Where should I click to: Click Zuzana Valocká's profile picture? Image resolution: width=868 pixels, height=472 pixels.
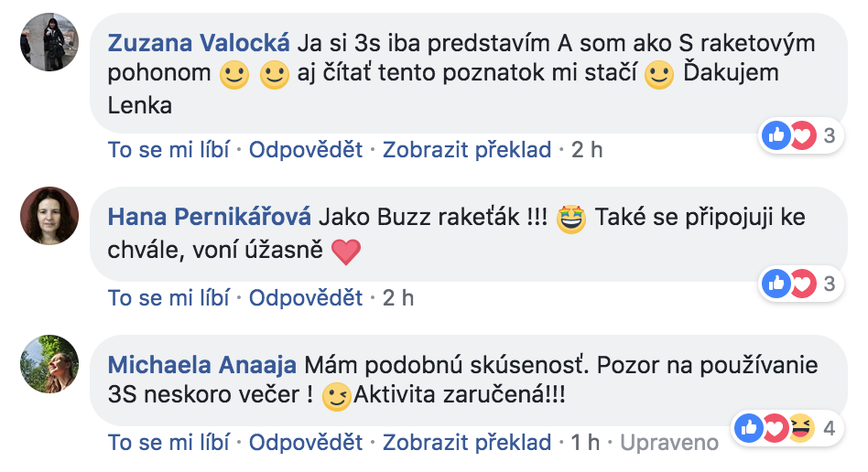(49, 42)
